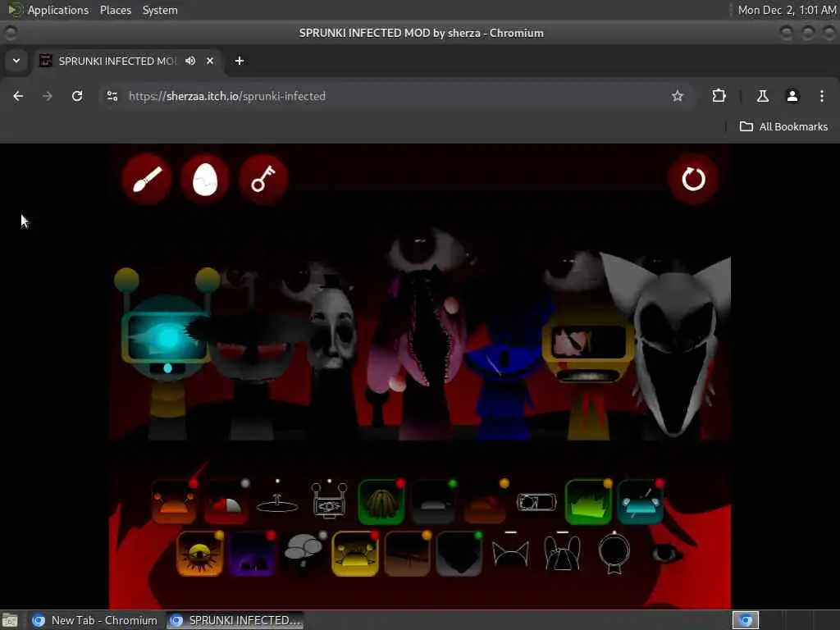
Task: Switch to New Tab - Chromium taskbar window
Action: [x=95, y=620]
